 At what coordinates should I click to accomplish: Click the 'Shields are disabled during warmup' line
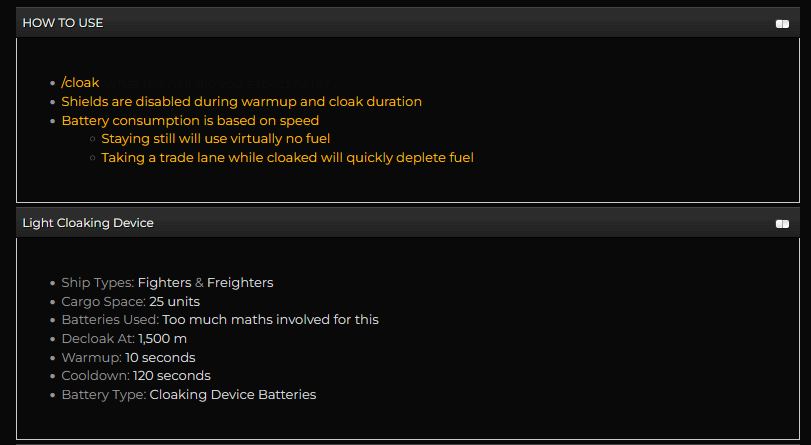click(241, 102)
